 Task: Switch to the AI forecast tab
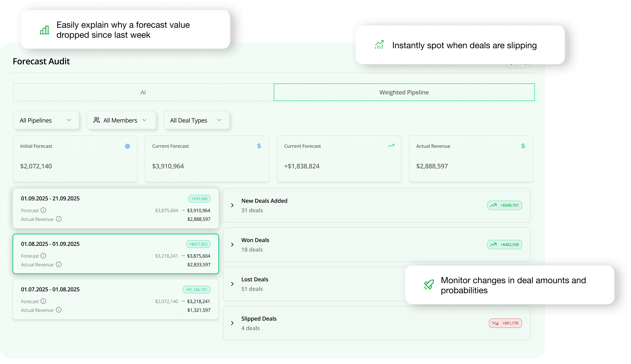143,92
